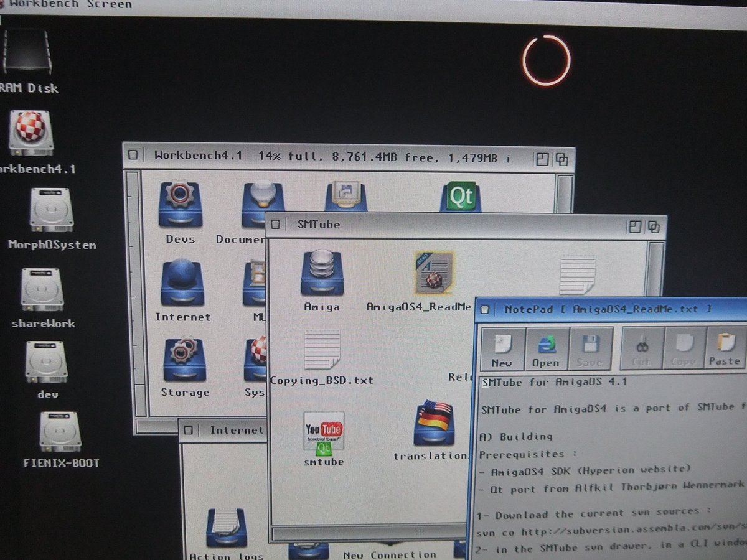This screenshot has height=560, width=747.
Task: Close the Workbench4.1 window with its close gadget
Action: click(x=133, y=154)
